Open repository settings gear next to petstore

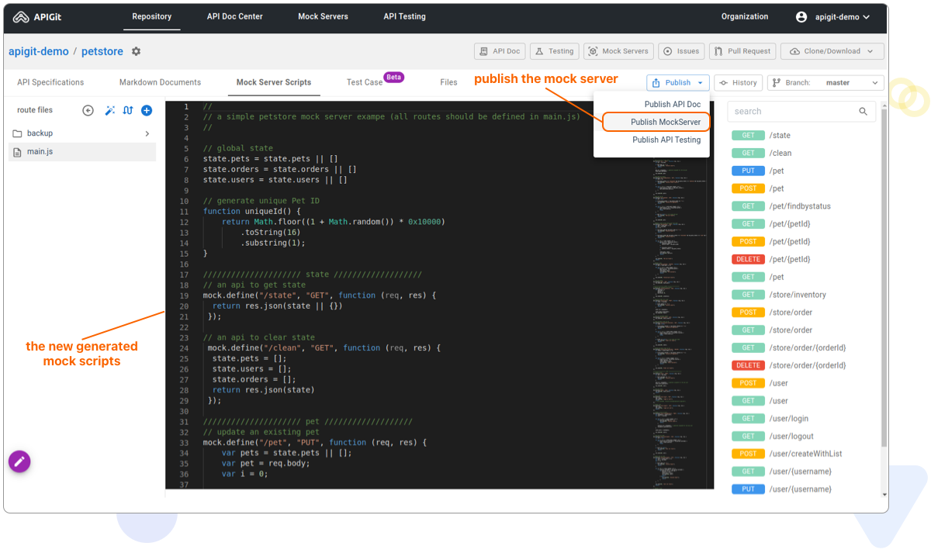[137, 51]
